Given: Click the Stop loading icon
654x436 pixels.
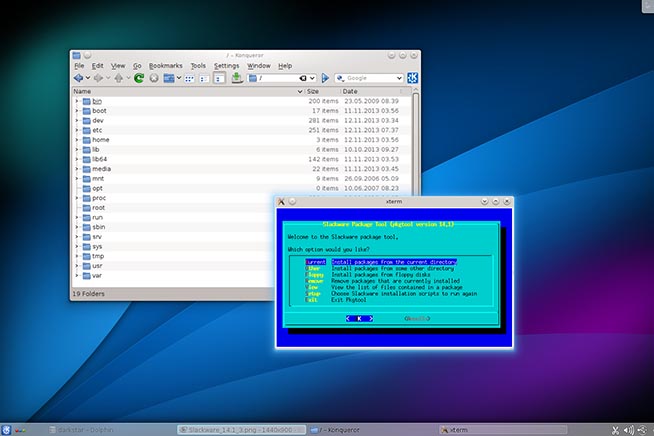Looking at the screenshot, I should pyautogui.click(x=154, y=78).
